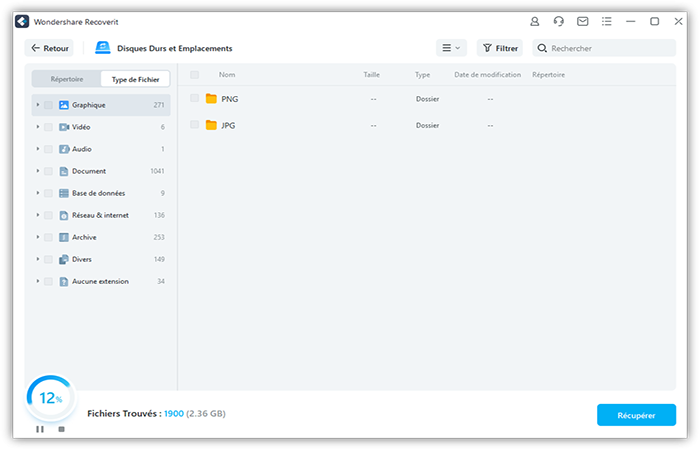Tick the Divers checkbox

pyautogui.click(x=48, y=259)
